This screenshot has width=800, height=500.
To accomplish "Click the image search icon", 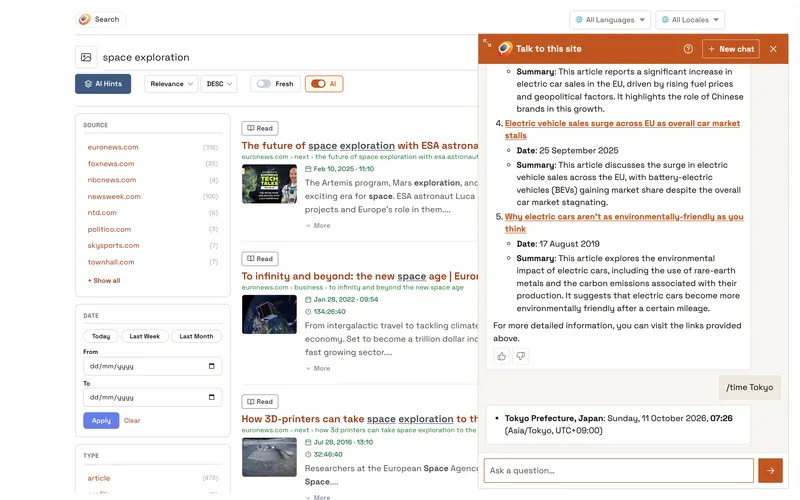I will [86, 57].
